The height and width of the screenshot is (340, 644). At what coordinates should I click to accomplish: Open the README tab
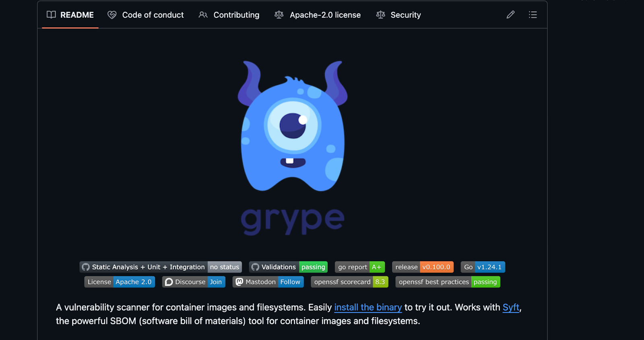coord(70,15)
